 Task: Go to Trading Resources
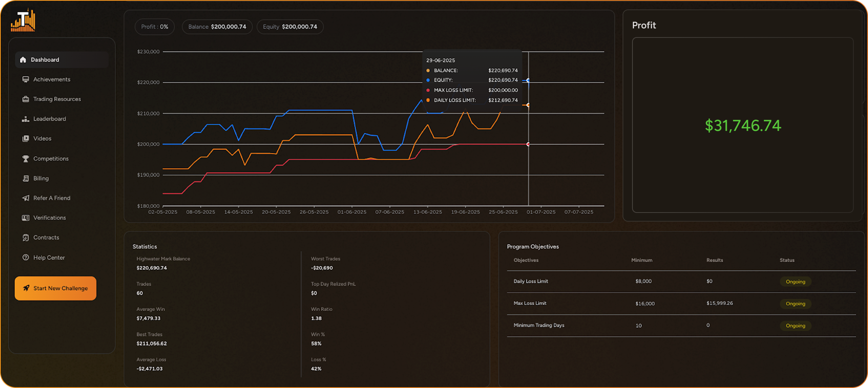point(57,99)
